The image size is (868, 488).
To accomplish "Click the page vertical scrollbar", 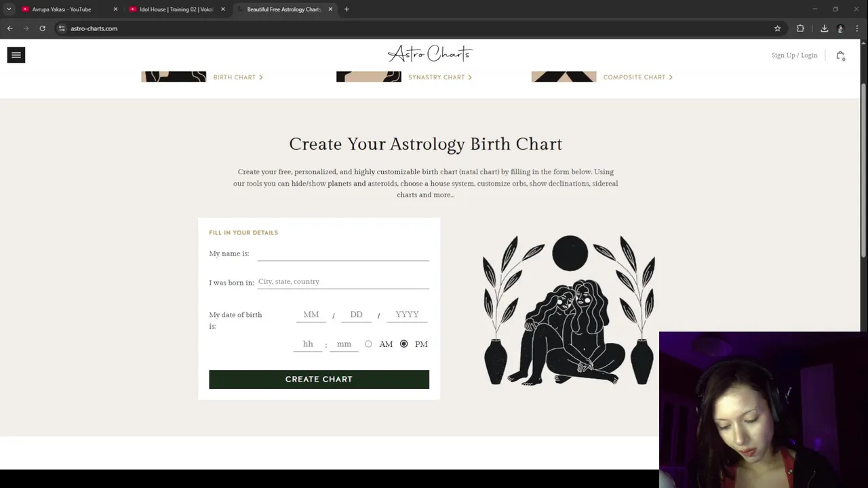I will (x=863, y=169).
